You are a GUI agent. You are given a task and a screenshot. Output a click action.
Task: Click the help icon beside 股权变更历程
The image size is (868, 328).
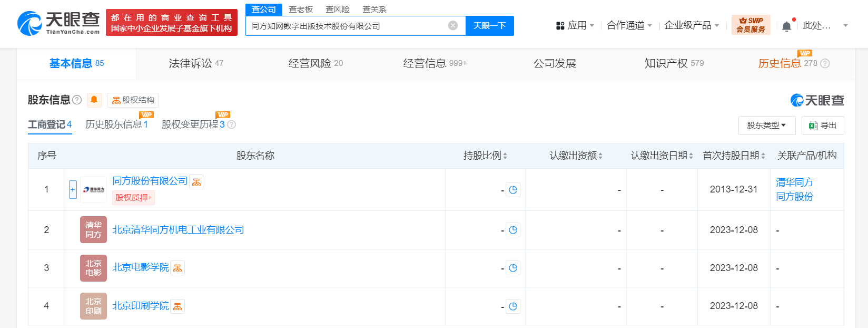231,124
